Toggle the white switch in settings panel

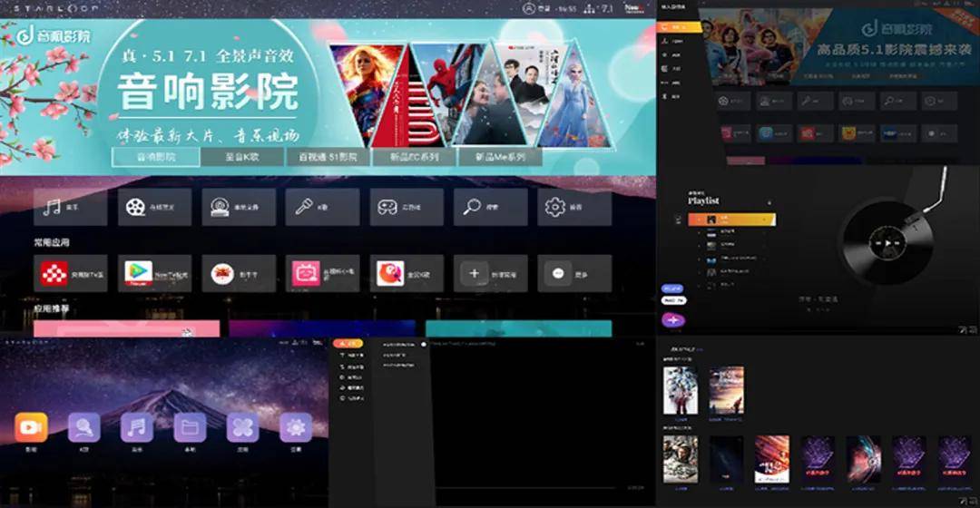point(424,345)
